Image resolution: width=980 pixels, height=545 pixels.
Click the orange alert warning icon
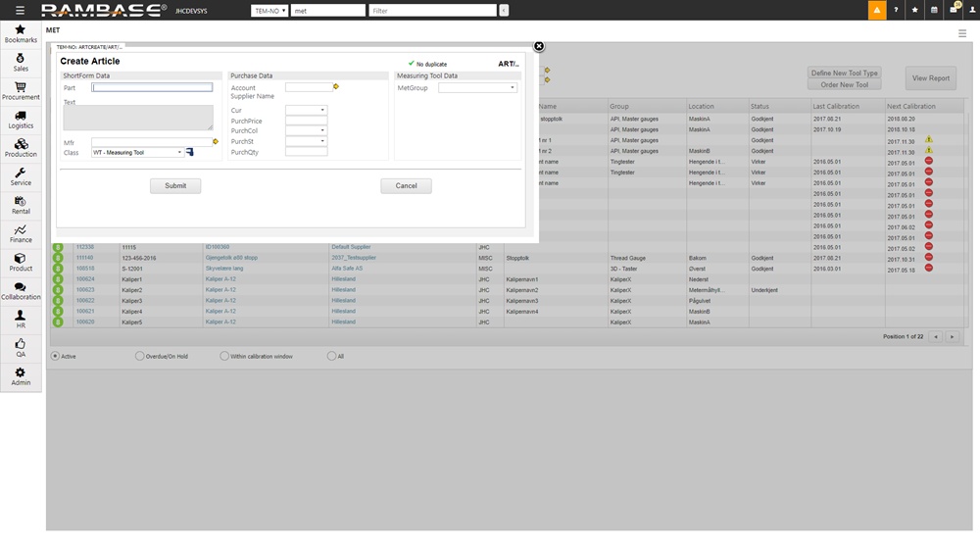coord(876,10)
